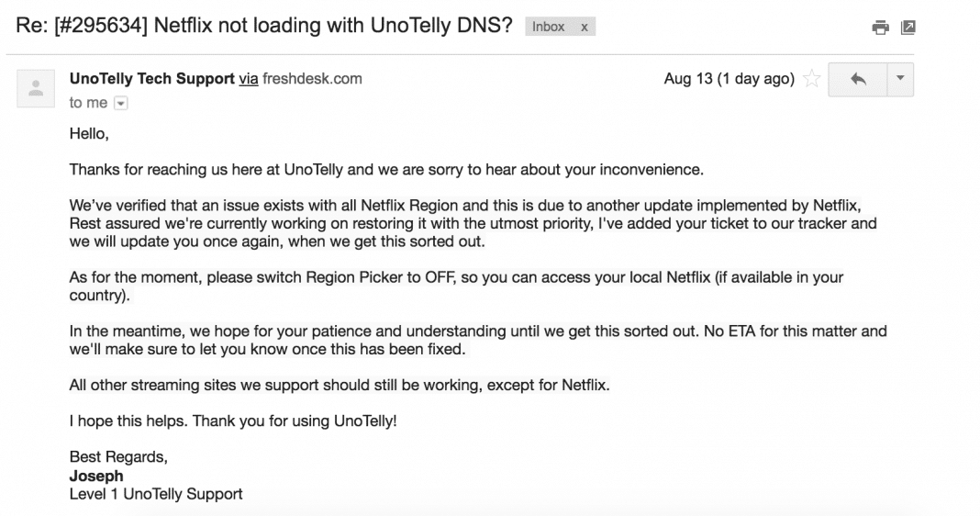Click the Inbox label tag

click(x=548, y=27)
